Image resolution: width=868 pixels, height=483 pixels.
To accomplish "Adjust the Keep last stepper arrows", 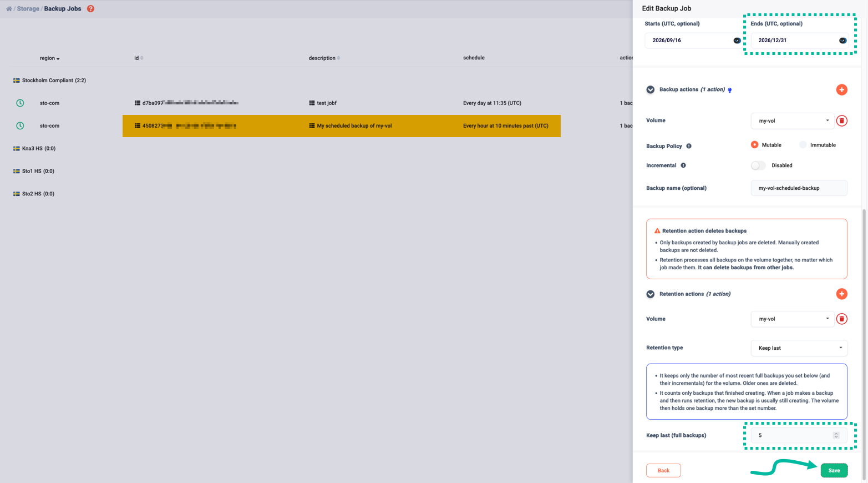I will coord(836,436).
